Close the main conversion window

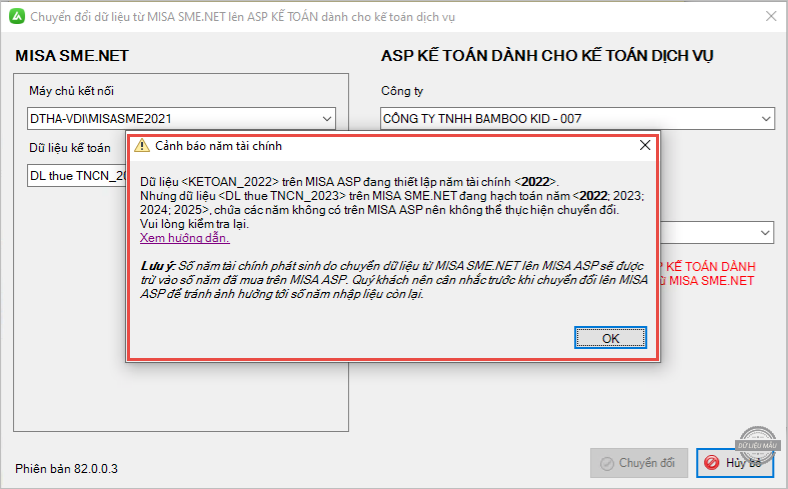click(769, 17)
